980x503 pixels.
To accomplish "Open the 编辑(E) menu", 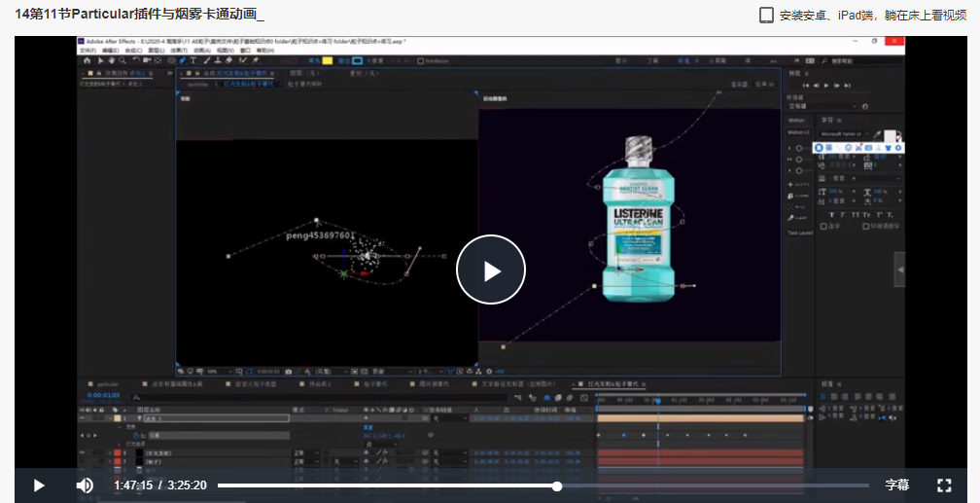I will [x=111, y=50].
